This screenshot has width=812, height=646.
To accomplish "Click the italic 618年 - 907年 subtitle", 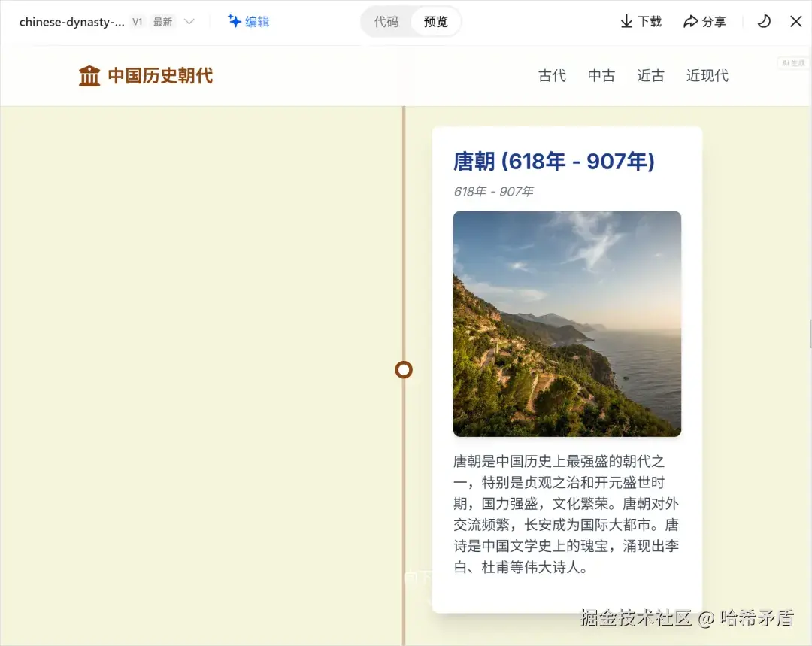I will coord(493,192).
